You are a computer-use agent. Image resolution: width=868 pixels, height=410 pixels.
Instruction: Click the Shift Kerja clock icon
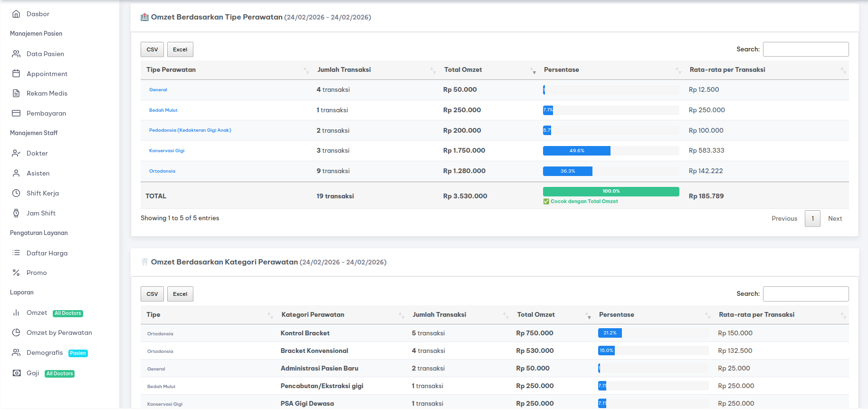(x=16, y=193)
